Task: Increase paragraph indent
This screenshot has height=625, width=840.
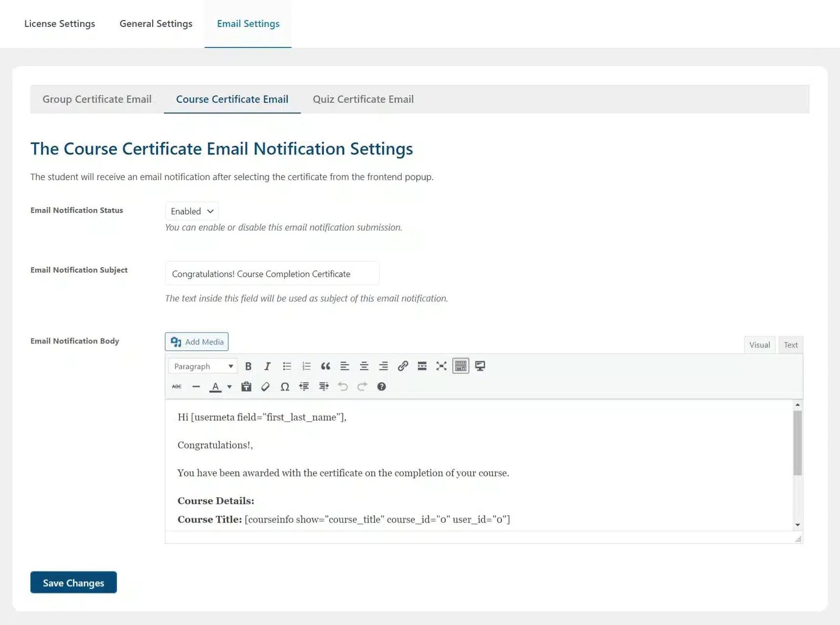Action: (323, 387)
